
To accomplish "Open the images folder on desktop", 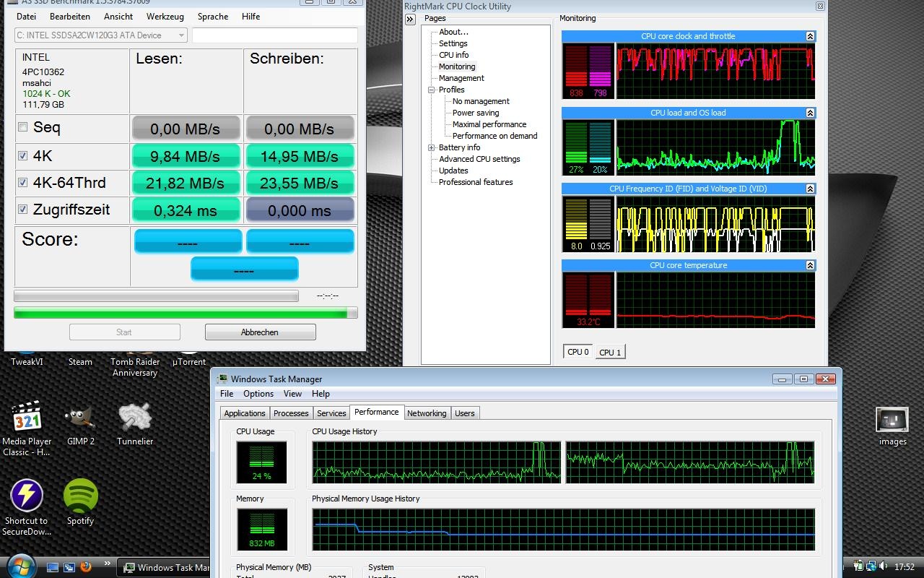I will 892,420.
